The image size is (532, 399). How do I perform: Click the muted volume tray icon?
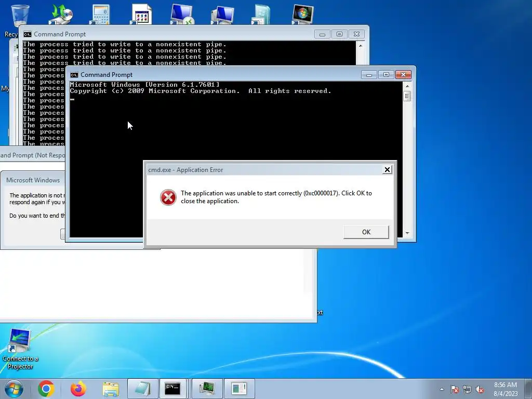(x=480, y=389)
